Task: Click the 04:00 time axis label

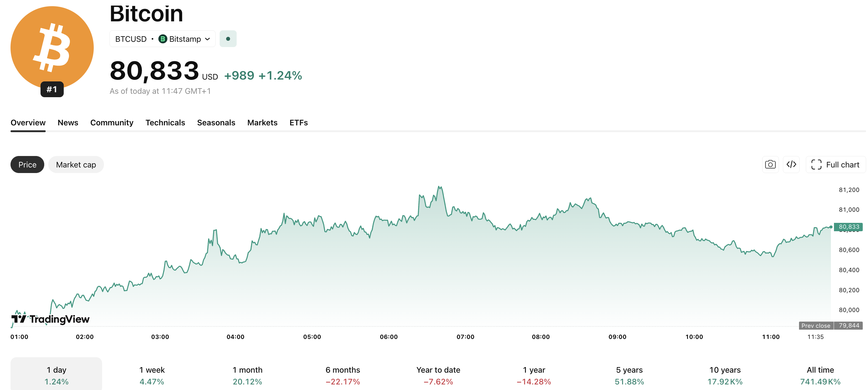Action: 235,337
